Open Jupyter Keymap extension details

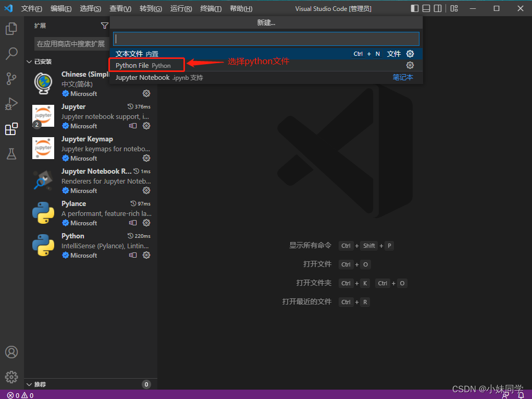click(91, 149)
